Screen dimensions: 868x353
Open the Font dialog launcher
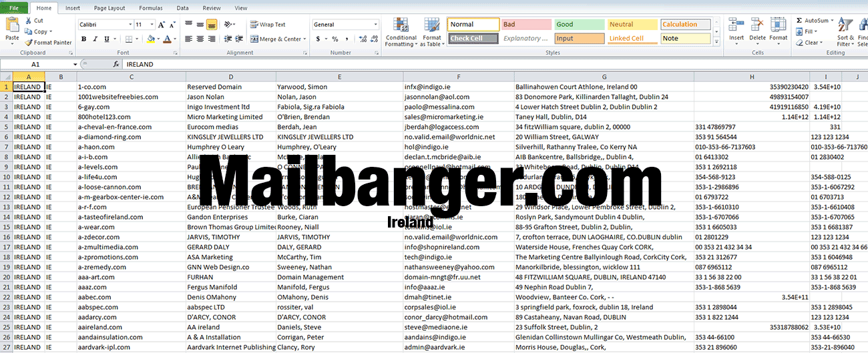[x=176, y=52]
